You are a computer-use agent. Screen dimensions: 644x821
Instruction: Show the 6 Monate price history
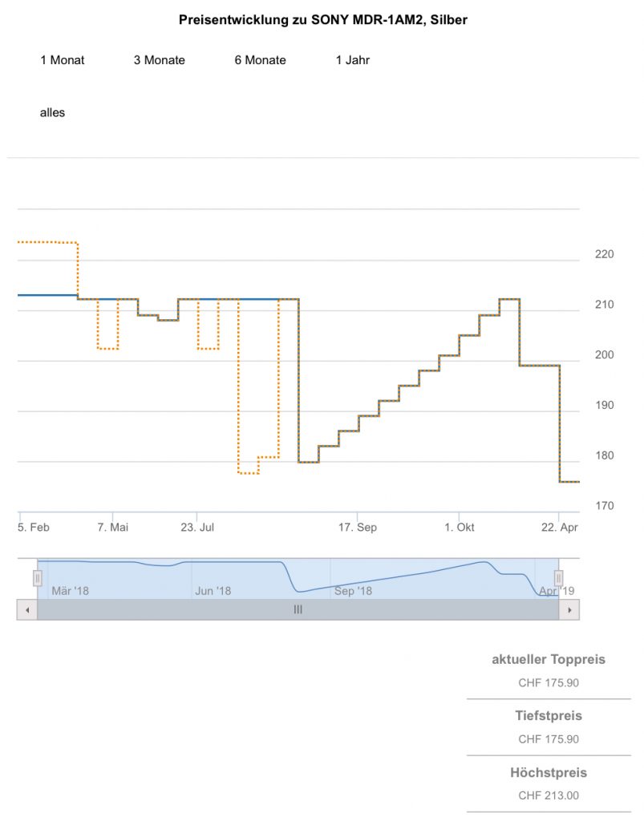pyautogui.click(x=260, y=60)
